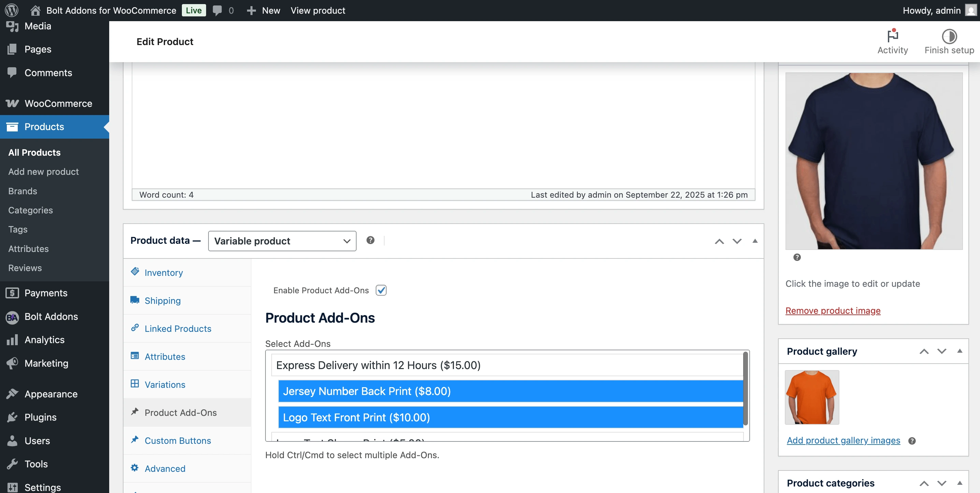Select Express Delivery within 12 Hours option
The width and height of the screenshot is (980, 493).
tap(378, 365)
